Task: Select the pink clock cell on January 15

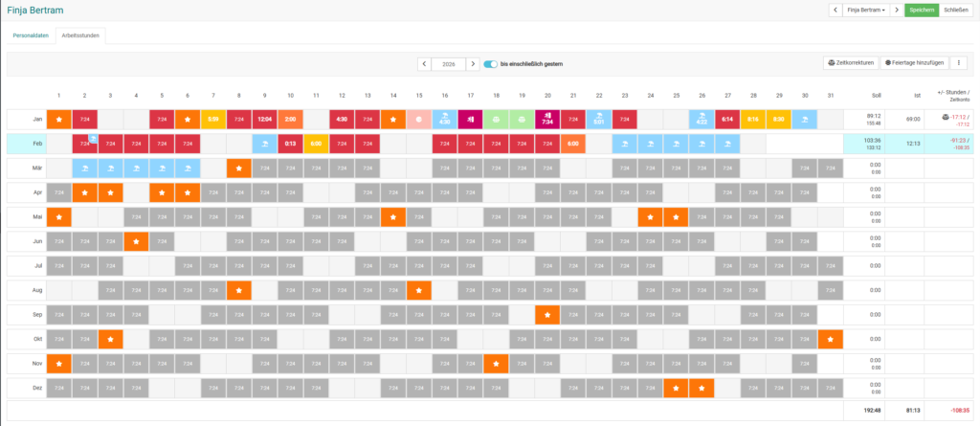Action: pyautogui.click(x=419, y=119)
